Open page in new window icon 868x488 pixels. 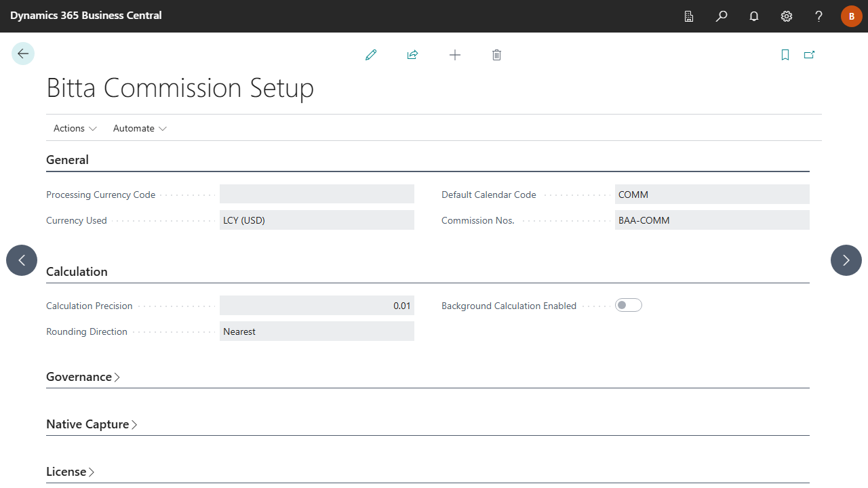click(809, 55)
